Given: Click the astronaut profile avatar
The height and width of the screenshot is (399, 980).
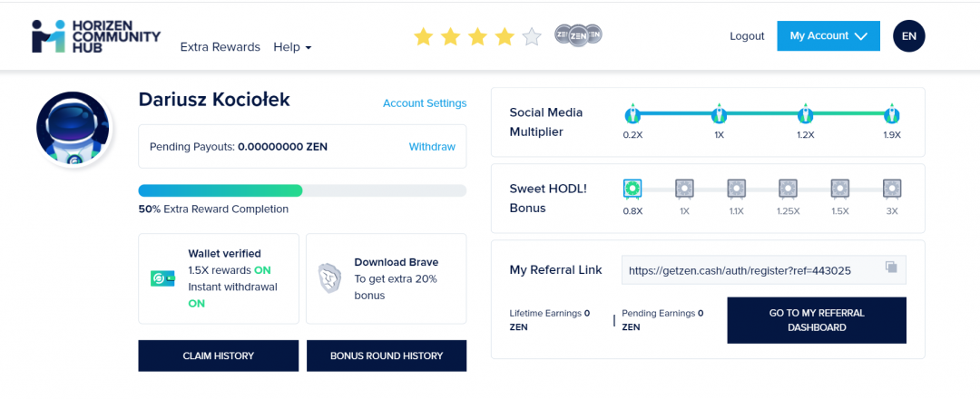Looking at the screenshot, I should 73,130.
